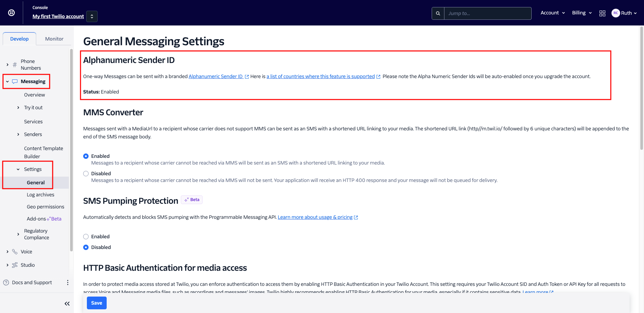The height and width of the screenshot is (313, 644).
Task: Open Geo permissions settings page
Action: coord(45,207)
